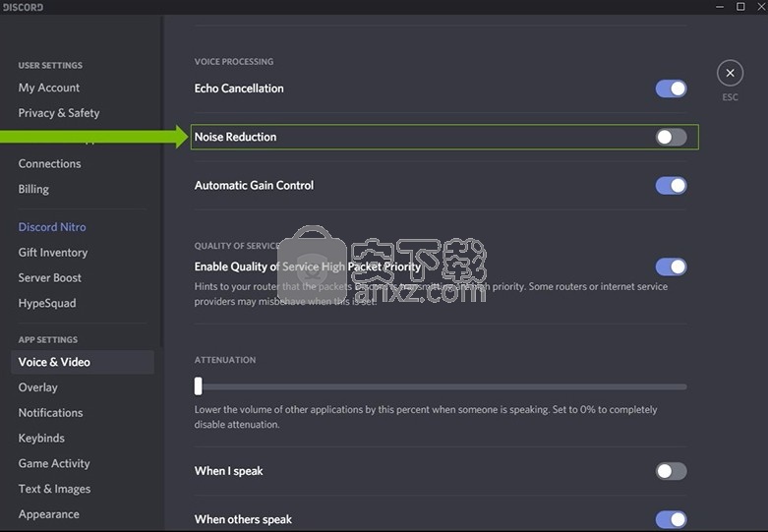The height and width of the screenshot is (532, 768).
Task: Open Privacy & Safety settings
Action: (59, 113)
